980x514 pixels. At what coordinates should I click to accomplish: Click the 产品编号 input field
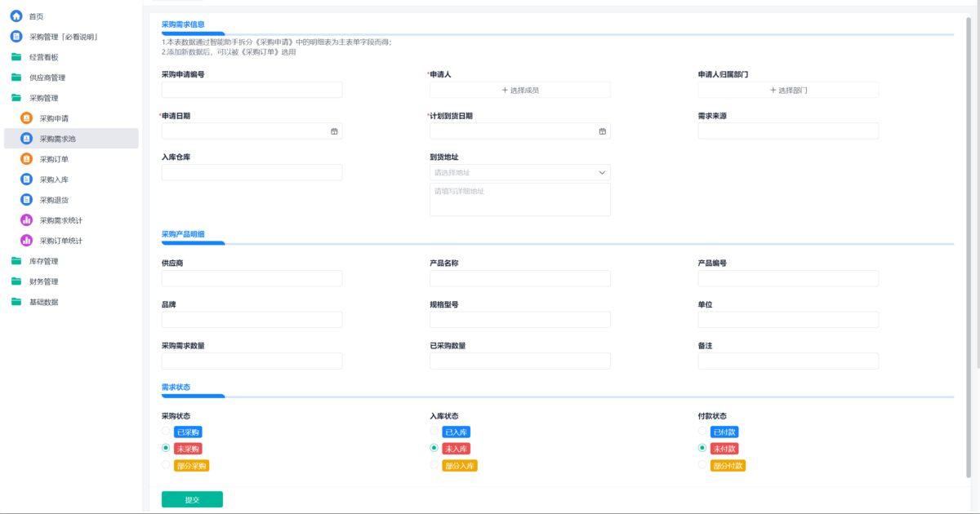(789, 278)
